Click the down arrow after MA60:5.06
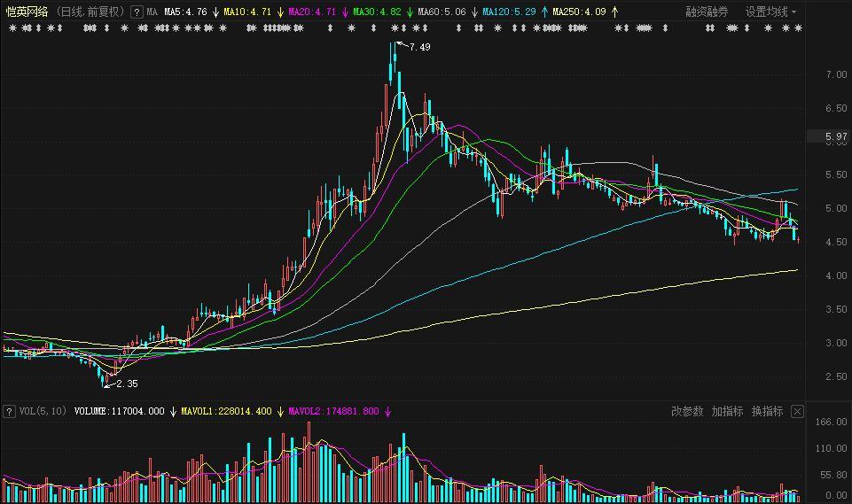 tap(474, 12)
